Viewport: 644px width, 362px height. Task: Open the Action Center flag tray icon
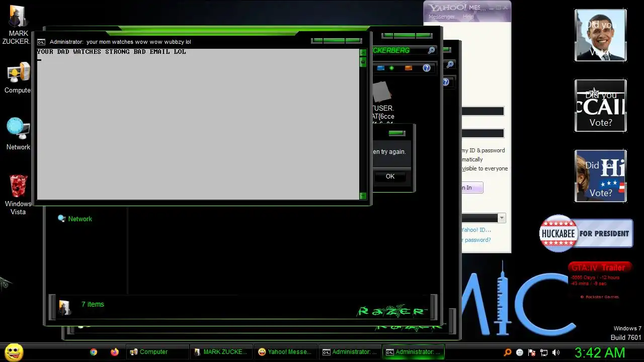pyautogui.click(x=532, y=352)
